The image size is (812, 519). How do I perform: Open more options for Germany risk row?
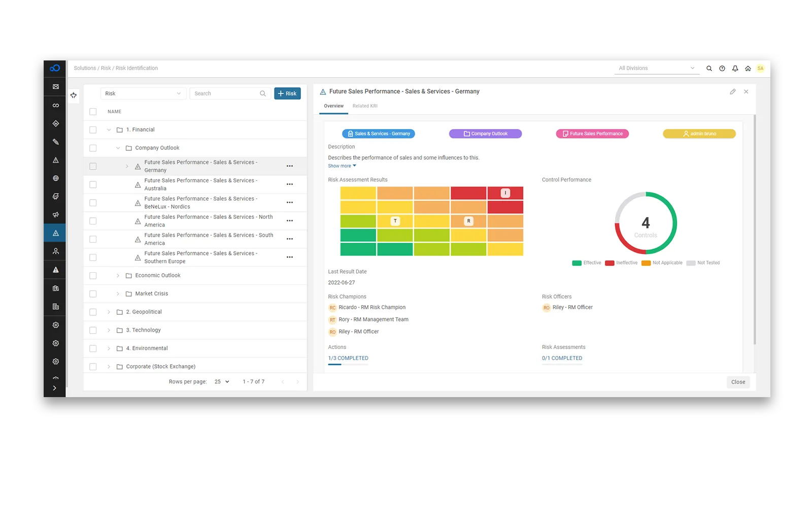pyautogui.click(x=290, y=166)
